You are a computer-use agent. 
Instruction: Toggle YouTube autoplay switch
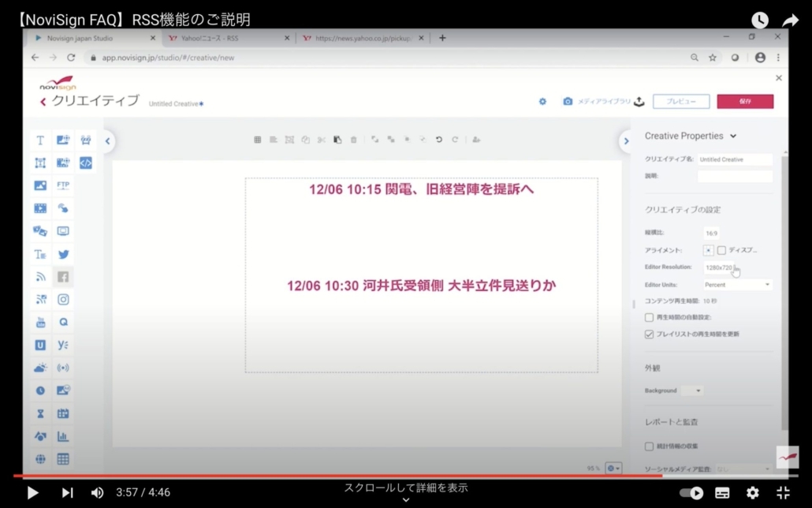tap(692, 492)
